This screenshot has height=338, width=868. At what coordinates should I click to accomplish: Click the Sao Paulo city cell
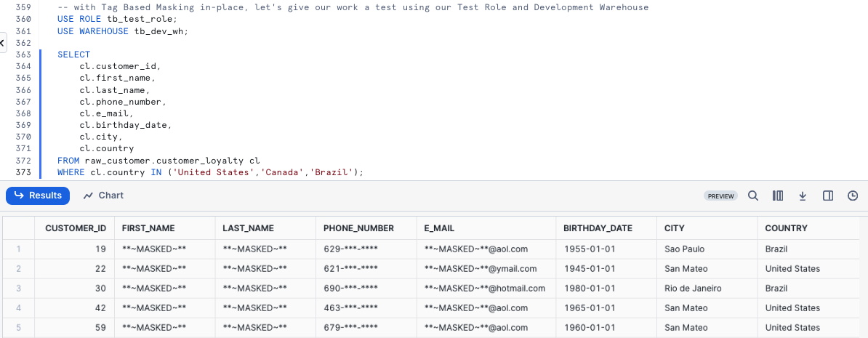click(x=686, y=249)
